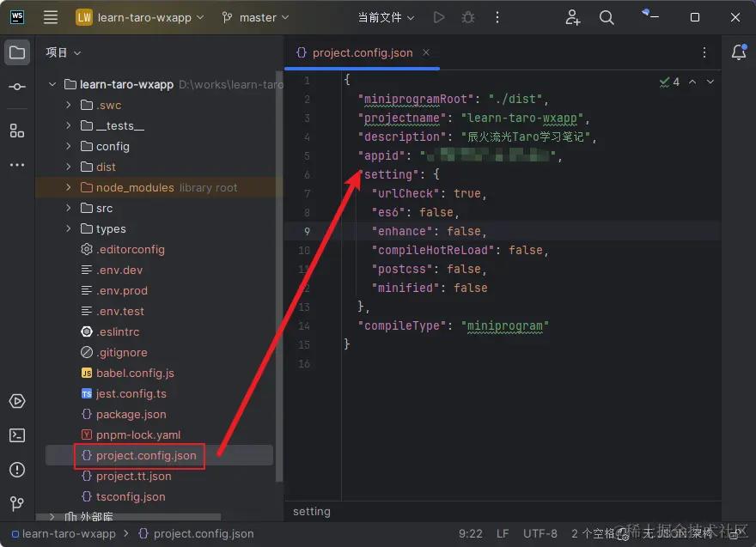Screen dimensions: 756x547
Task: Expand the .swc folder
Action: click(69, 105)
